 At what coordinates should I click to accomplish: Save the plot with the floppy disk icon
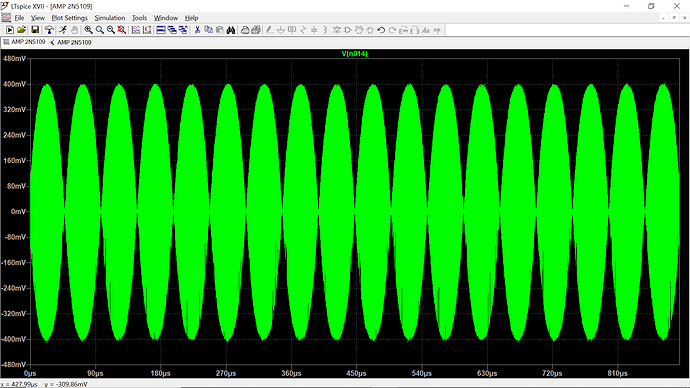point(35,30)
